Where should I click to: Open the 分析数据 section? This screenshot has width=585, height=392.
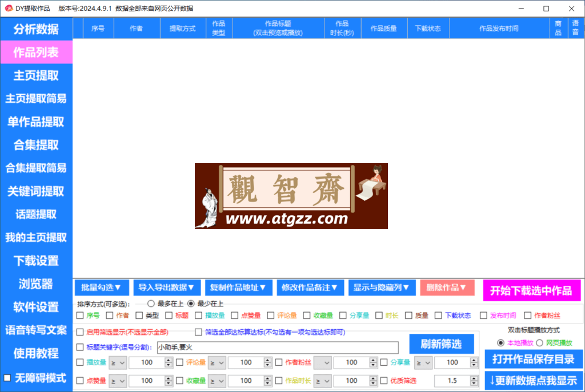pos(36,29)
